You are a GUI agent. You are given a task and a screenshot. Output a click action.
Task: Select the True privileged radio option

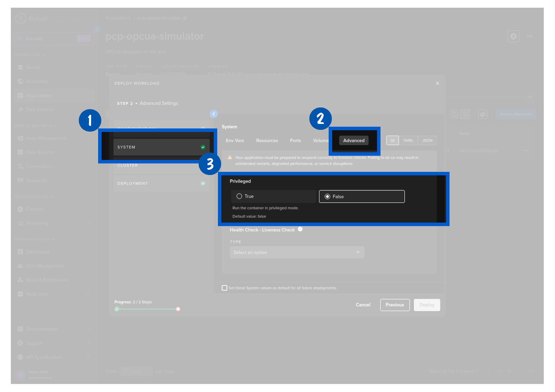tap(239, 196)
